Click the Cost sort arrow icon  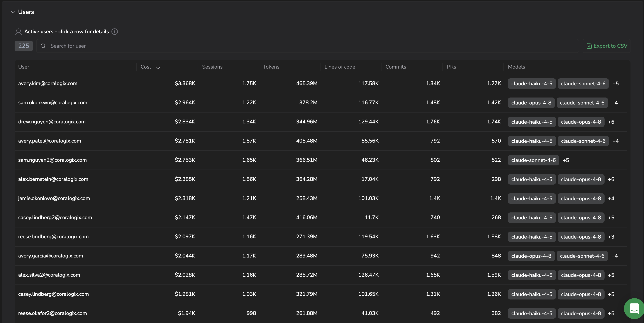coord(158,67)
